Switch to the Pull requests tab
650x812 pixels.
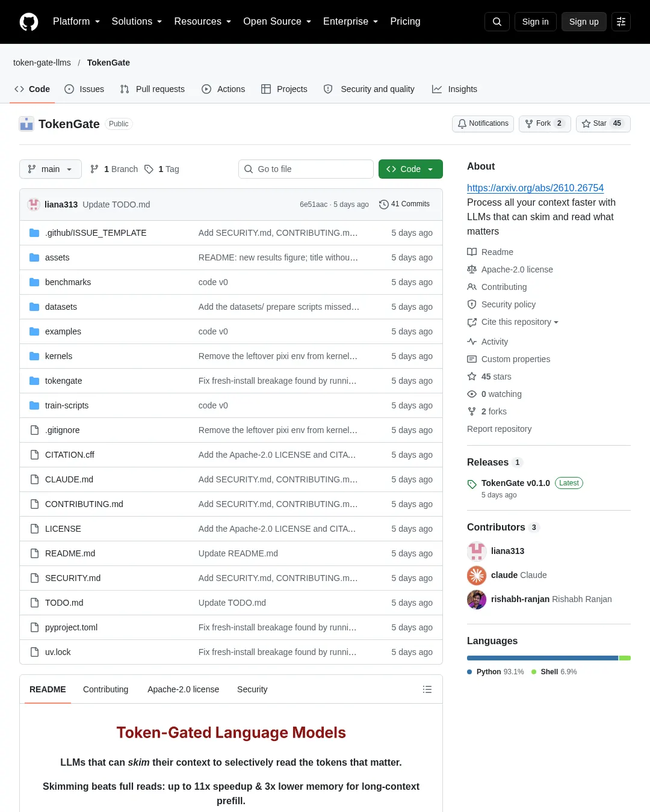click(x=152, y=89)
